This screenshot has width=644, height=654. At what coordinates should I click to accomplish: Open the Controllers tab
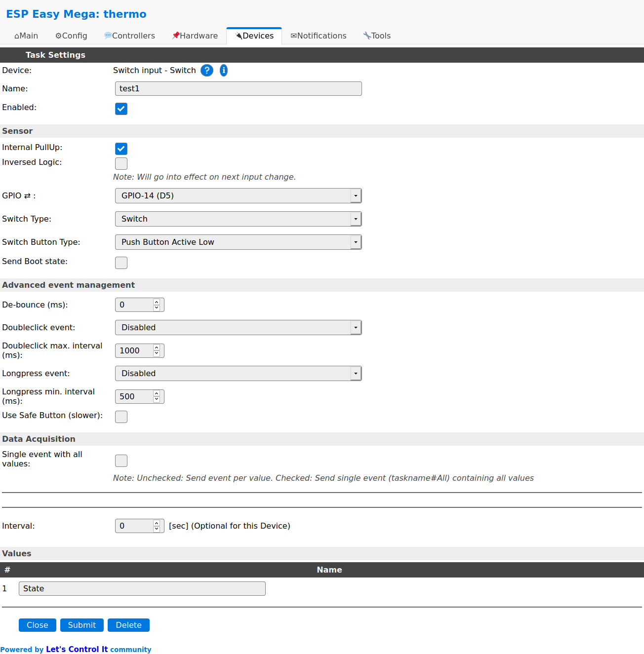coord(129,36)
